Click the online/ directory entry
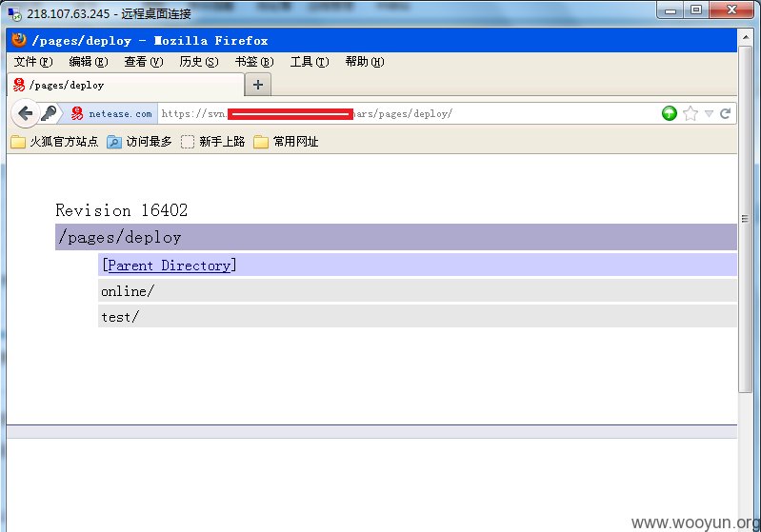 coord(128,291)
